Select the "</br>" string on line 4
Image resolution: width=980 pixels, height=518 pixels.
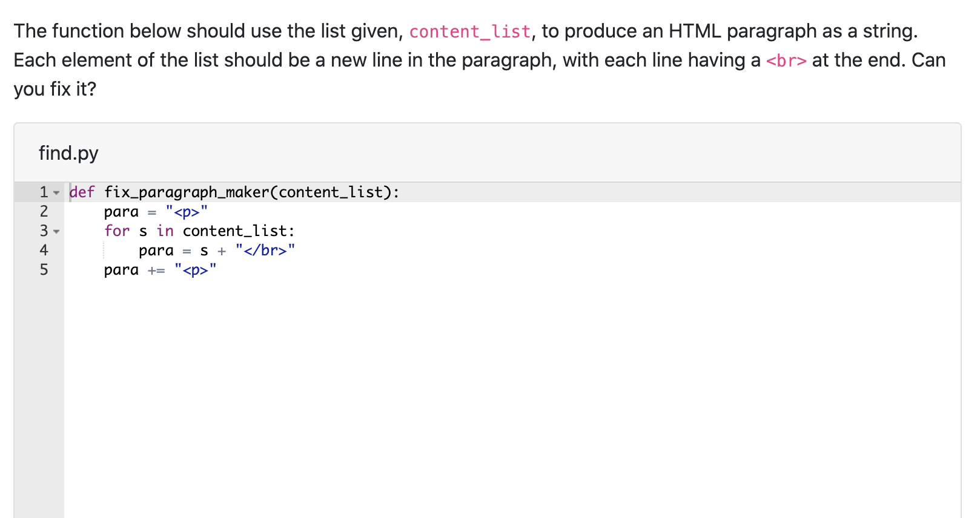265,251
